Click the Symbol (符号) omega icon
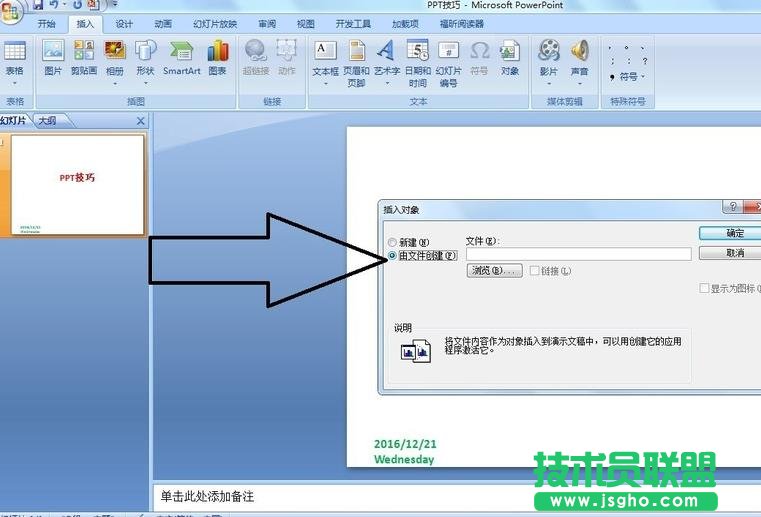 click(x=479, y=51)
